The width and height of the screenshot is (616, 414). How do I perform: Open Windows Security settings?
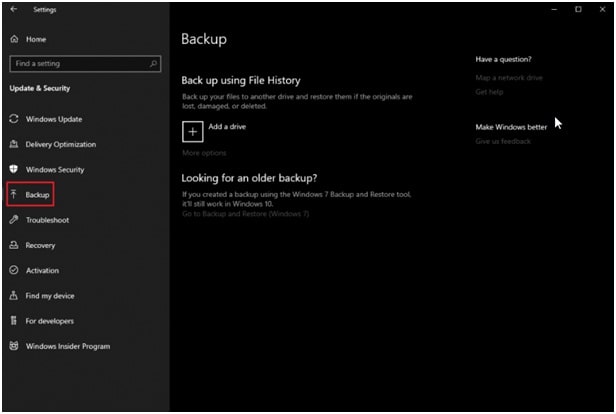(x=55, y=169)
